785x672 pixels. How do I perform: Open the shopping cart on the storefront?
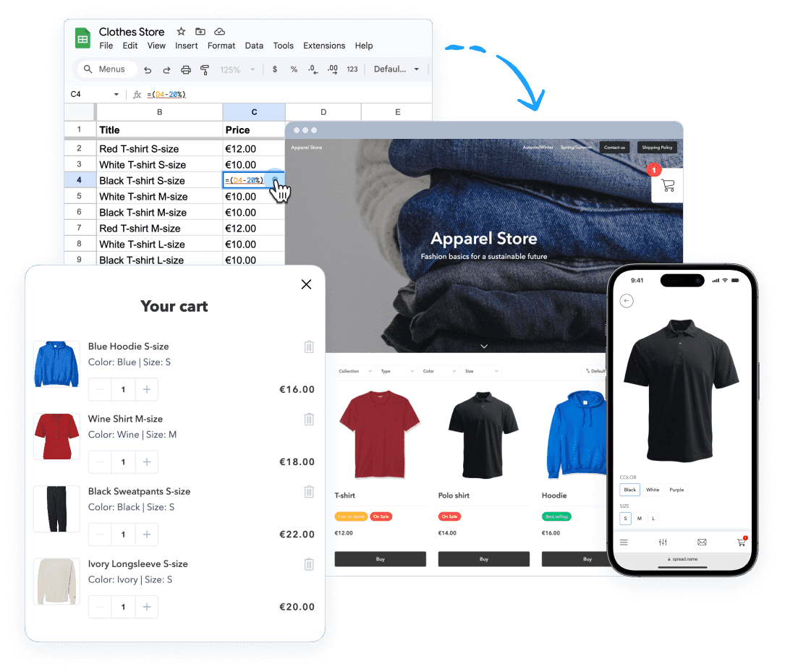pyautogui.click(x=666, y=185)
